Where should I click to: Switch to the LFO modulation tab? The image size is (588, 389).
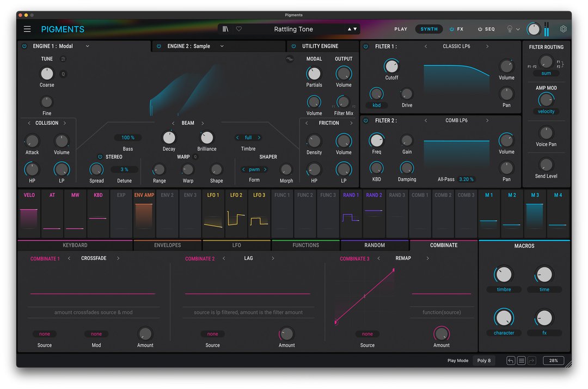click(236, 245)
